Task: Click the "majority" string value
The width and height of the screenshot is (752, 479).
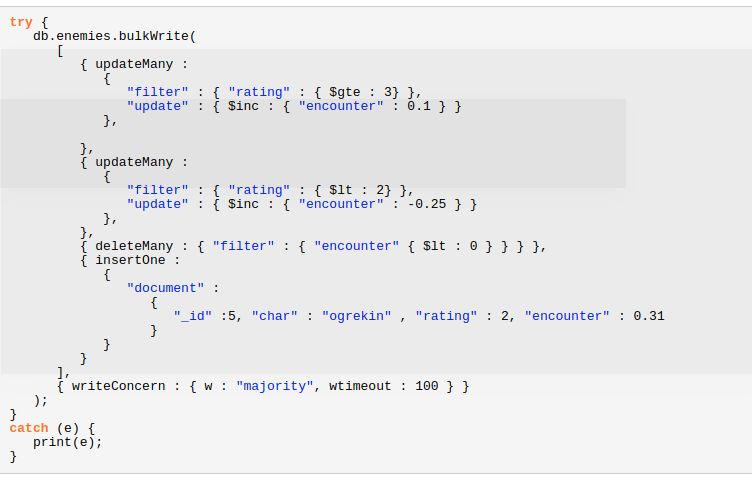Action: [274, 386]
